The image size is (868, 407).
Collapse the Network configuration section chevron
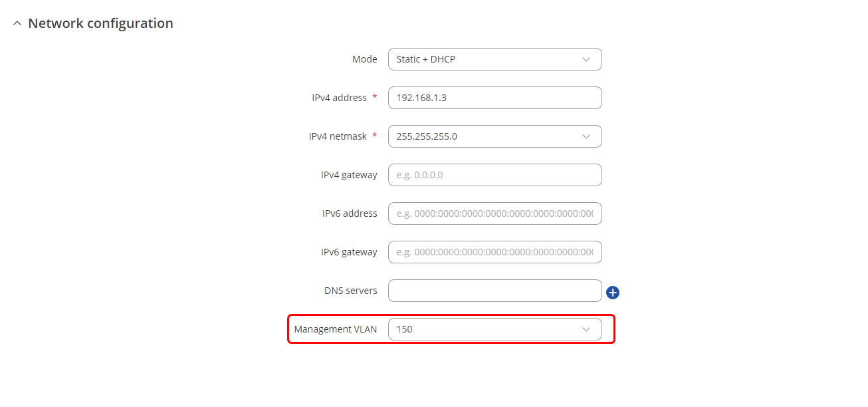click(x=17, y=24)
